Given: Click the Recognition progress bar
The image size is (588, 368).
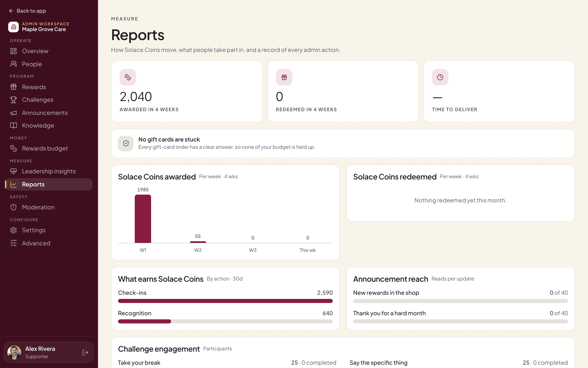Looking at the screenshot, I should tap(225, 321).
